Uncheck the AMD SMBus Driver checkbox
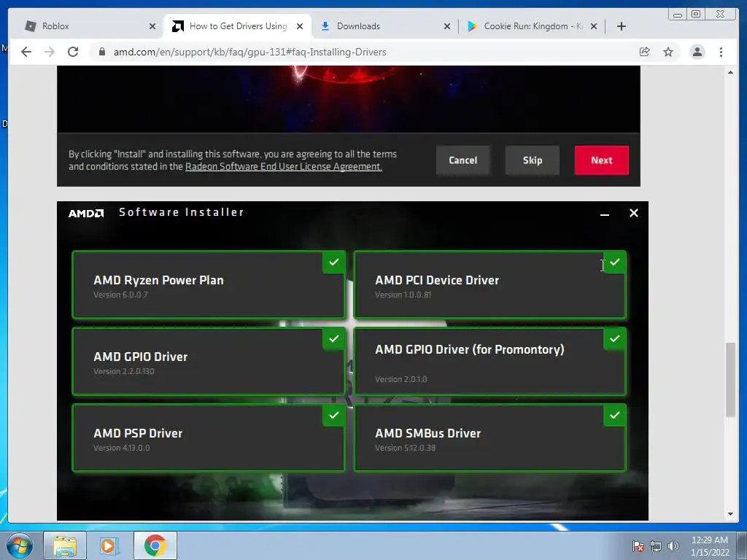This screenshot has height=560, width=747. coord(614,415)
